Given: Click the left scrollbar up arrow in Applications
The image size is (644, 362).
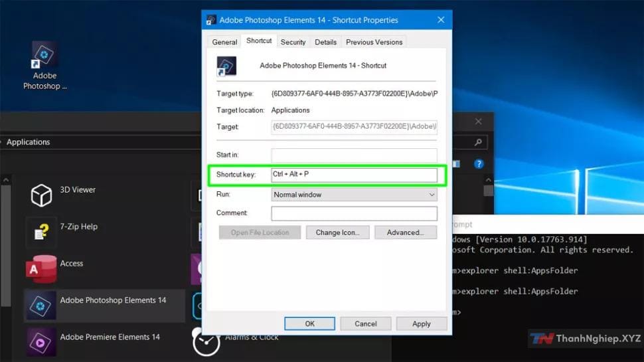Looking at the screenshot, I should 6,180.
